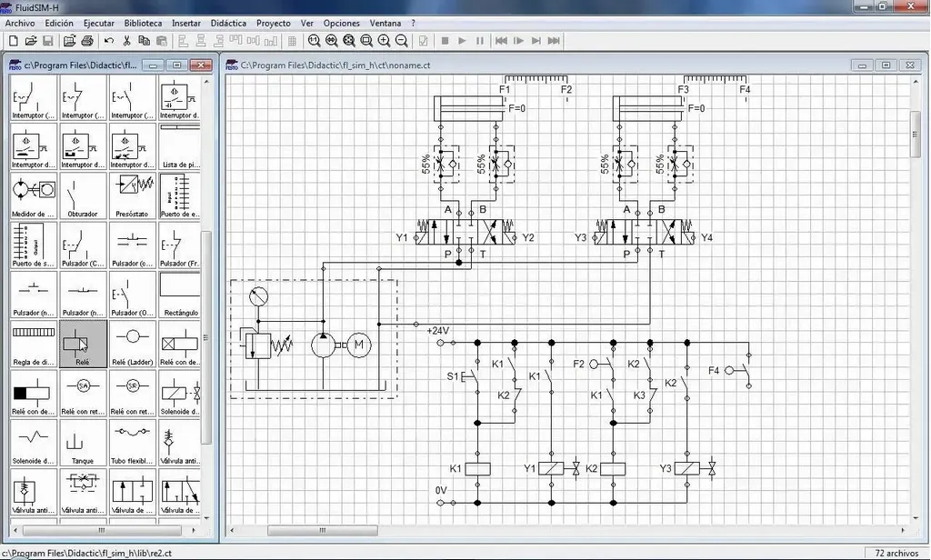Viewport: 931px width, 560px height.
Task: Choose the Tubo flexible component
Action: coord(133,443)
